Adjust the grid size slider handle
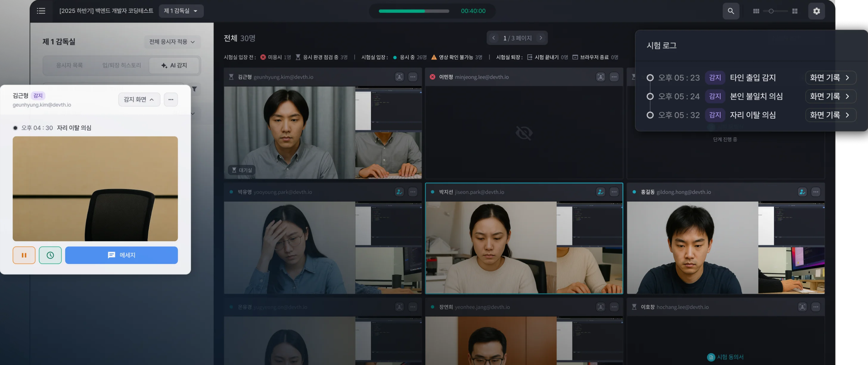 pos(771,11)
